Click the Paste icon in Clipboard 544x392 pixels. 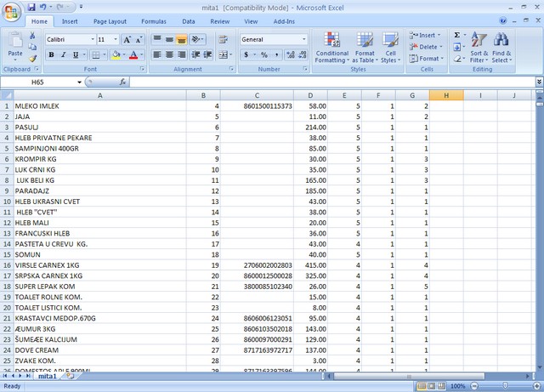15,44
